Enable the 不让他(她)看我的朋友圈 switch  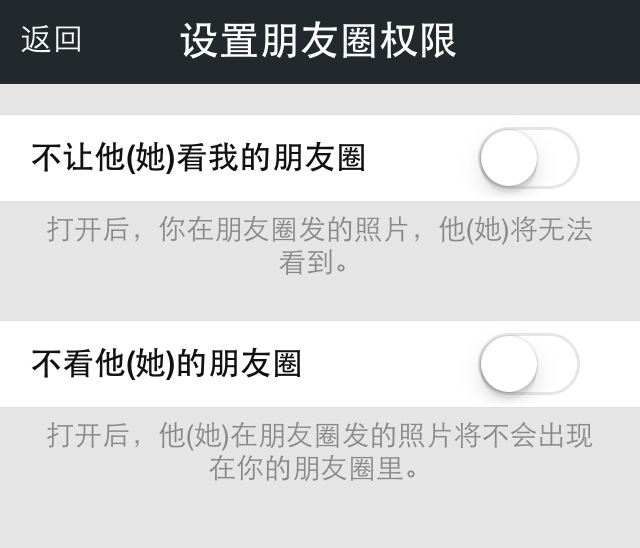pyautogui.click(x=529, y=158)
